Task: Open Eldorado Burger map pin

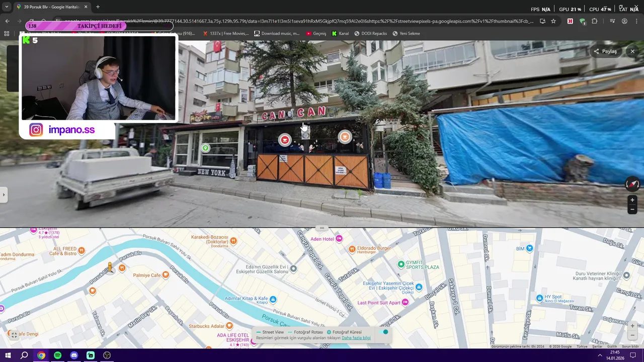Action: coord(352,249)
